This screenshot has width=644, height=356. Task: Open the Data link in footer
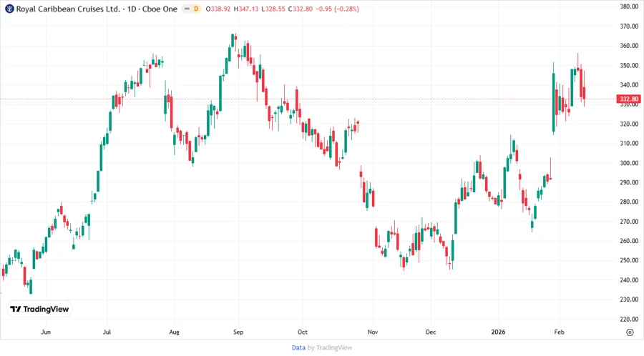298,347
